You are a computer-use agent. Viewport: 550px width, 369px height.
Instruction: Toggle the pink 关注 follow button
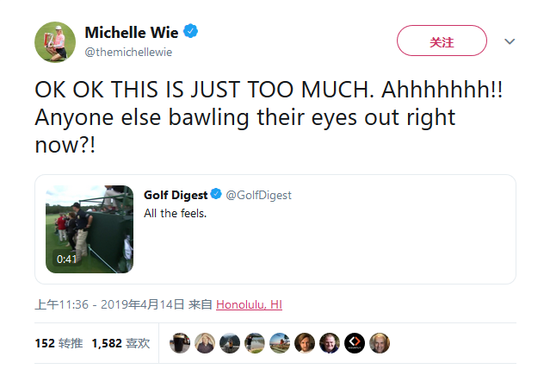click(x=442, y=41)
